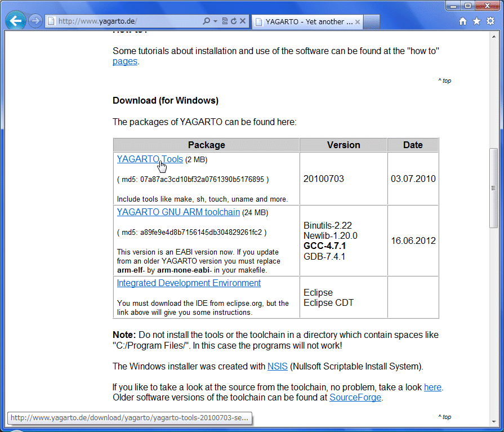This screenshot has height=432, width=504.
Task: Click the "Eclipse CDT" text
Action: 328,303
